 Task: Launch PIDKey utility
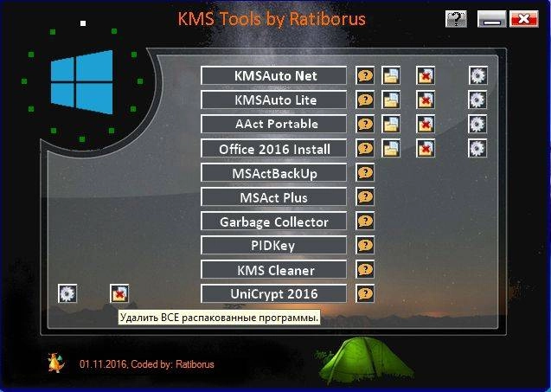(x=273, y=245)
